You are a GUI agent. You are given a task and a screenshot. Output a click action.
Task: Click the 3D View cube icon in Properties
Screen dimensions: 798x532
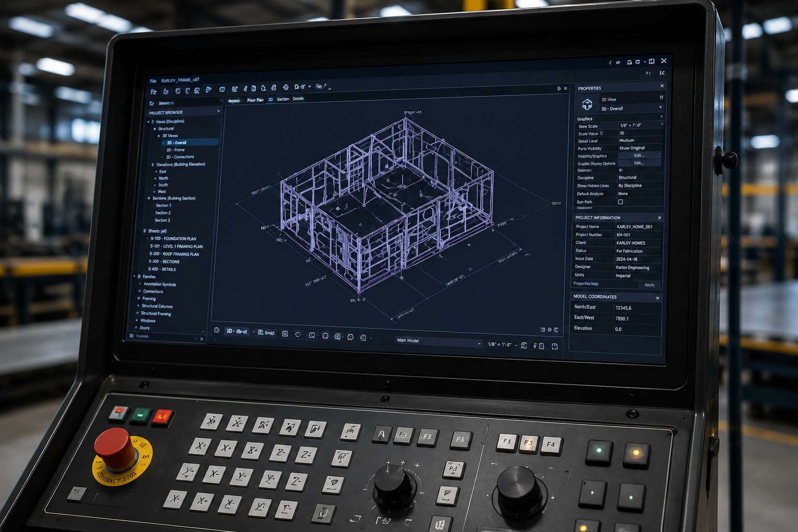click(587, 104)
